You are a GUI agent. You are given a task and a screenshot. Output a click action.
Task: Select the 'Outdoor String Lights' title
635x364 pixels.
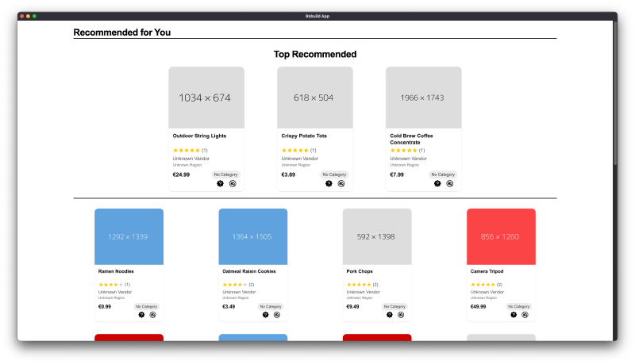coord(200,136)
